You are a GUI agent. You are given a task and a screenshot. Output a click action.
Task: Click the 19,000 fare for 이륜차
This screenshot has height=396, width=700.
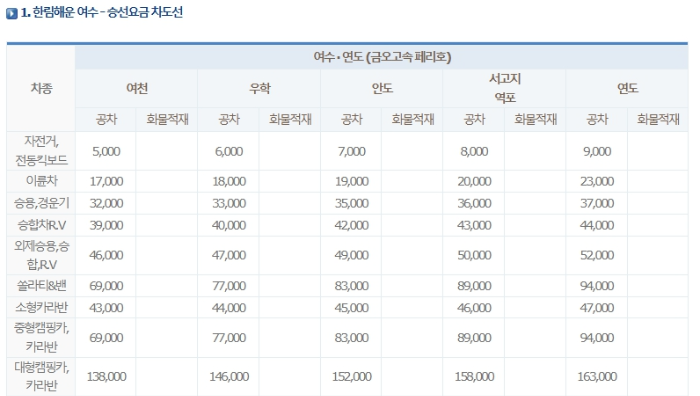pyautogui.click(x=351, y=181)
